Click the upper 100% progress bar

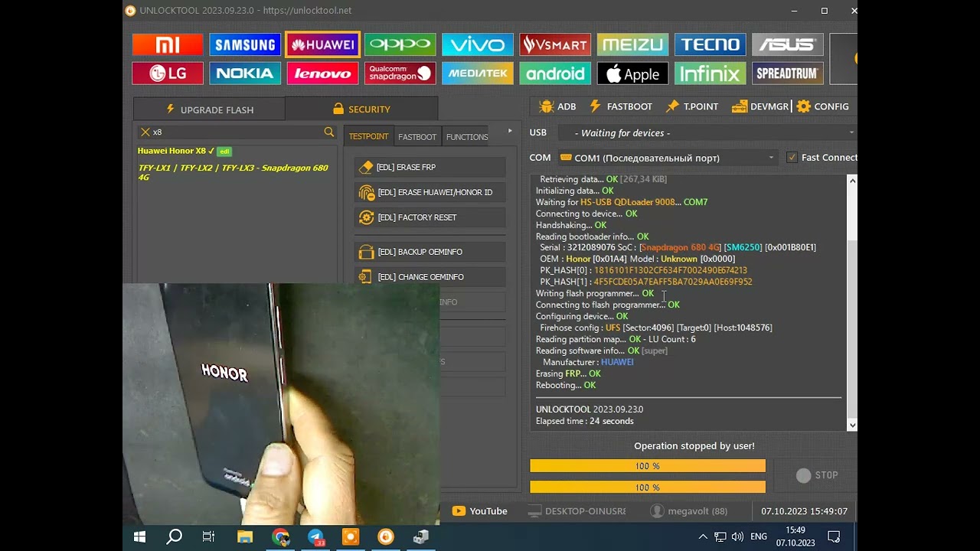point(648,466)
